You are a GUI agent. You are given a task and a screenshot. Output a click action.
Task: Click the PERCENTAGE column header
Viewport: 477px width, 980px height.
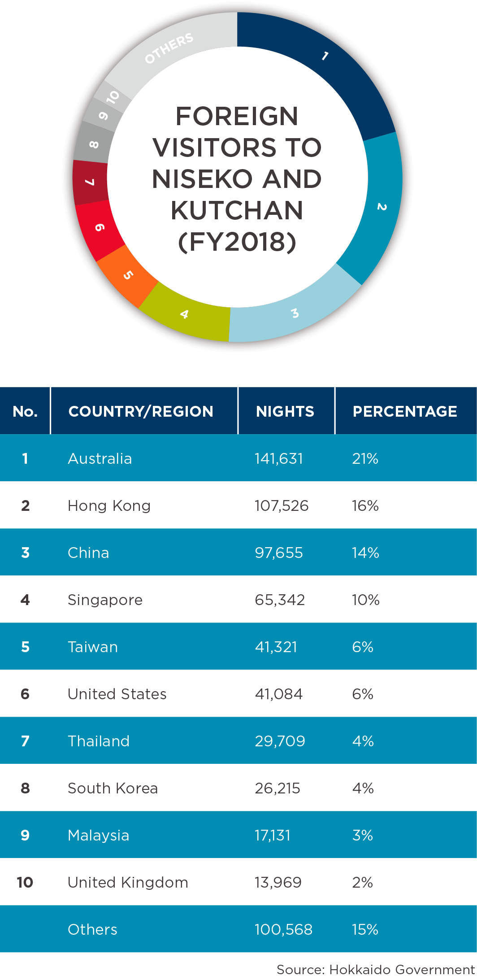(405, 411)
